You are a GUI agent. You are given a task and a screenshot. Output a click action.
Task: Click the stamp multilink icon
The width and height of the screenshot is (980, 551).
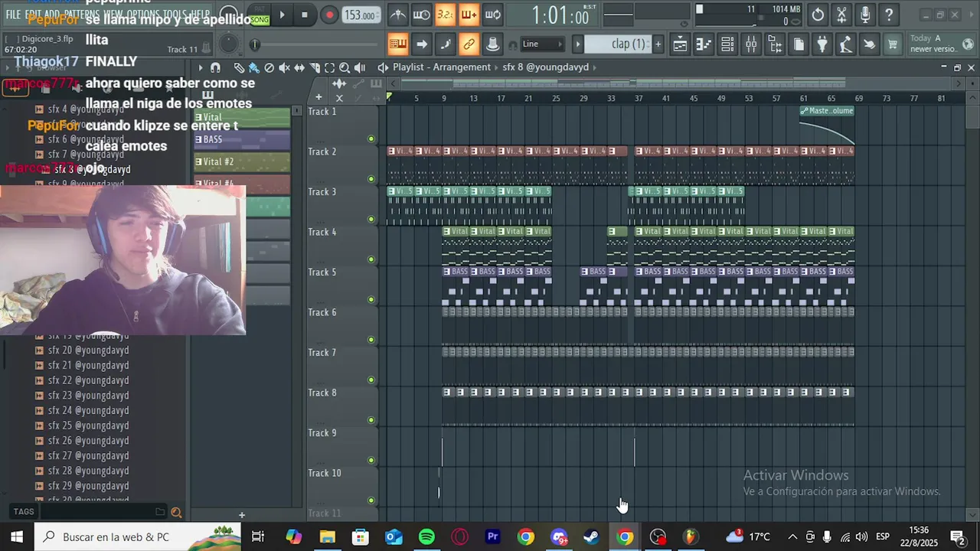493,44
